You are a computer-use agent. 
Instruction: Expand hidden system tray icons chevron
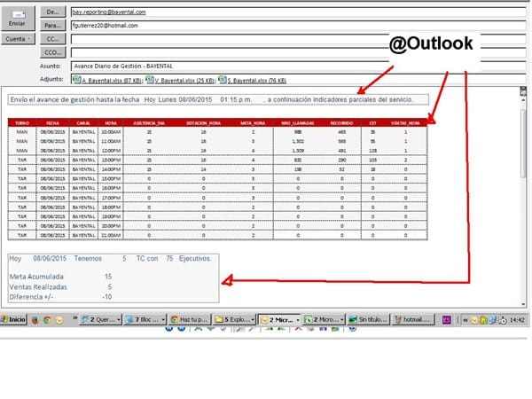(465, 319)
